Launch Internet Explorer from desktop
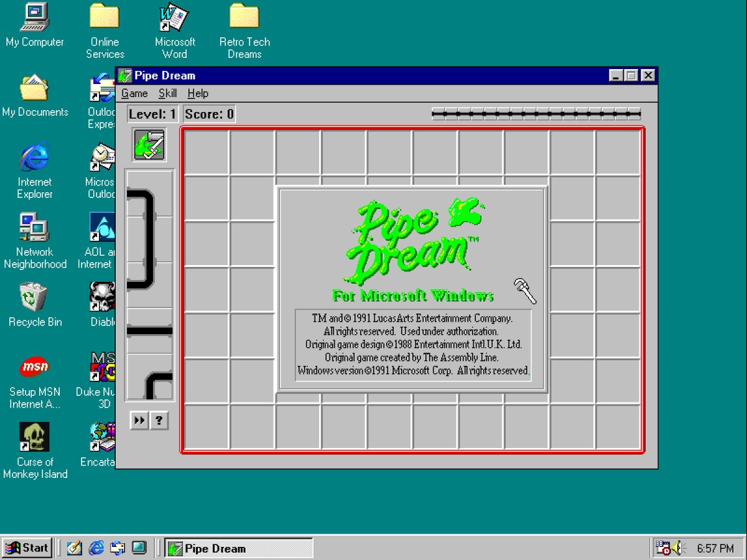Screen dimensions: 747x560 [35, 170]
